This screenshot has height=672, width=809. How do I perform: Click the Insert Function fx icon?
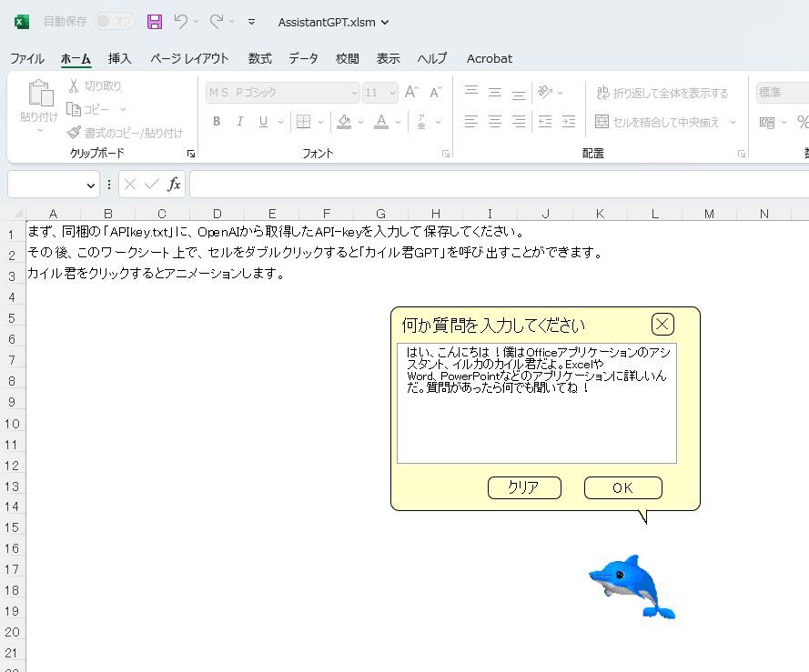174,184
